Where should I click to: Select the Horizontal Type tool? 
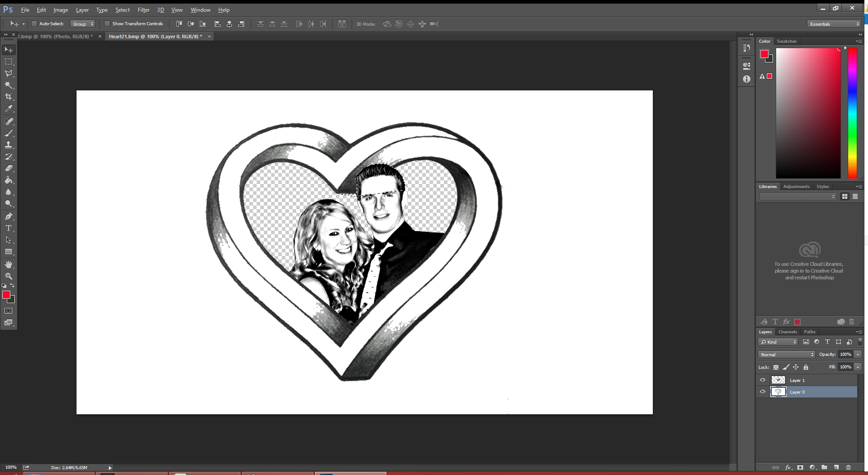click(x=9, y=228)
